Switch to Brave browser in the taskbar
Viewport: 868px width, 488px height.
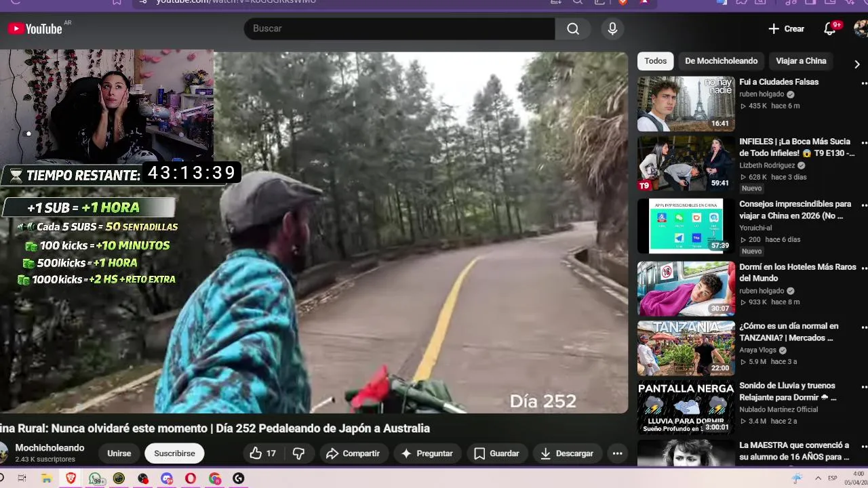point(71,479)
